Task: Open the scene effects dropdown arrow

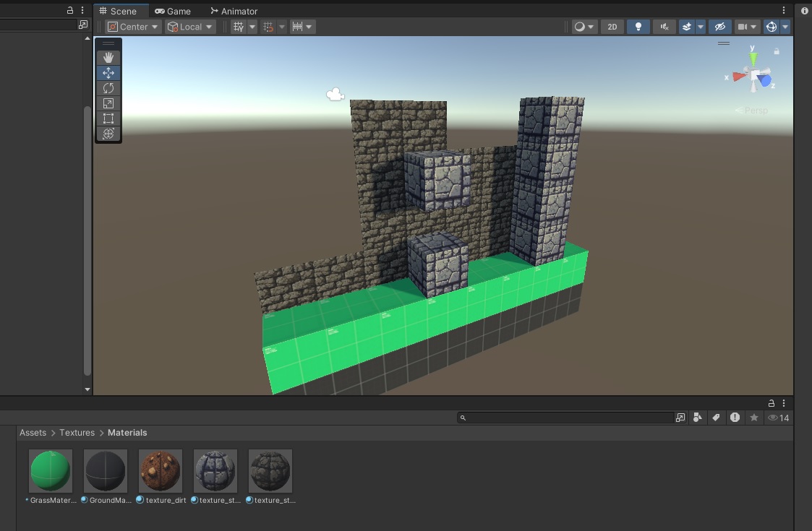Action: tap(701, 27)
